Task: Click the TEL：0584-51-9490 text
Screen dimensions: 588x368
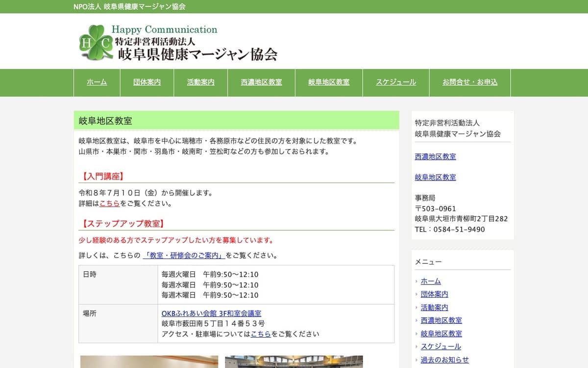Action: 450,229
